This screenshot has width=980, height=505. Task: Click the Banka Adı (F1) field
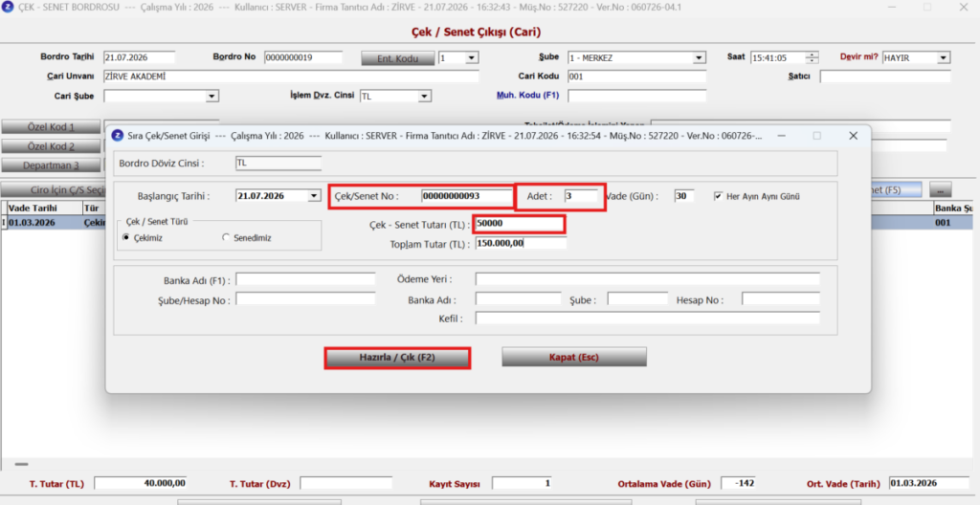[305, 279]
